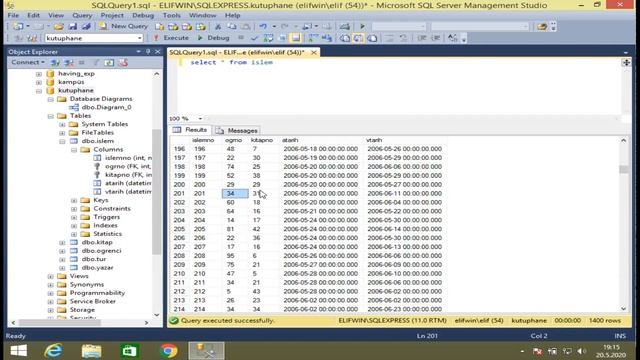Click the highlighted cell 34 in row 201

pyautogui.click(x=235, y=193)
